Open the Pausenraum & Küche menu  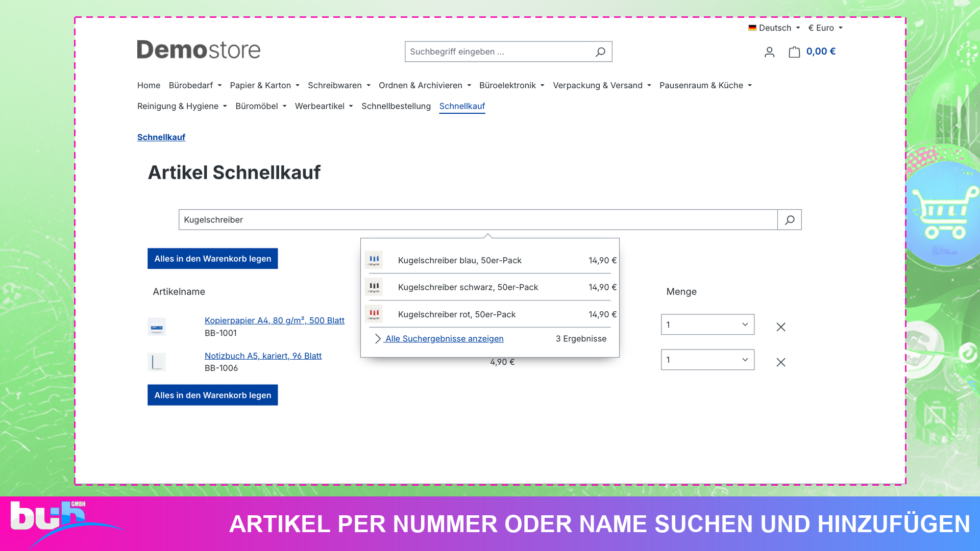[706, 85]
